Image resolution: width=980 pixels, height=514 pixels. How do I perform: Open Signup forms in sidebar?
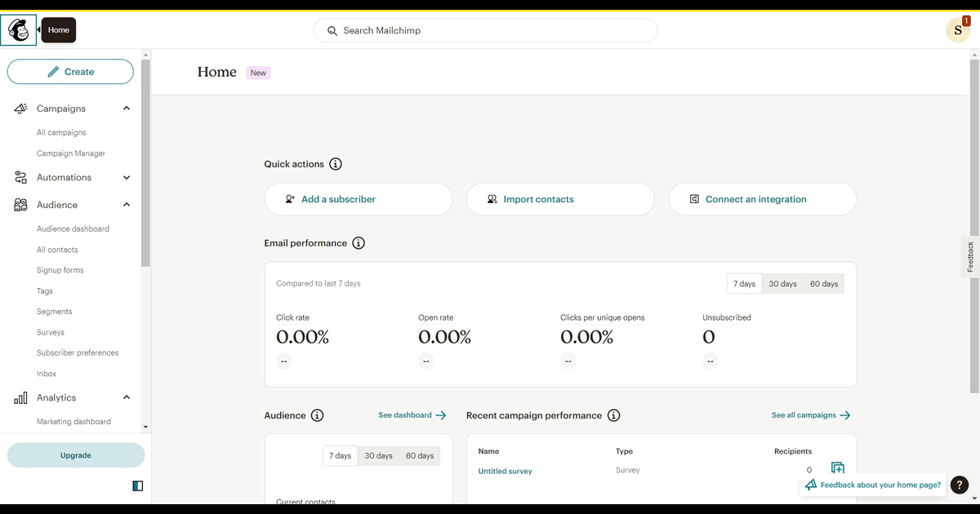(x=60, y=270)
